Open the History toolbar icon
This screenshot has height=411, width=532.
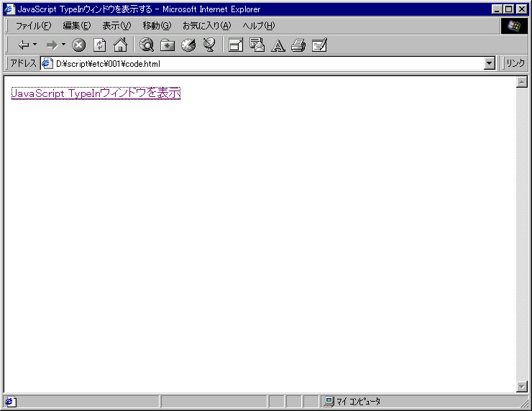tap(188, 45)
